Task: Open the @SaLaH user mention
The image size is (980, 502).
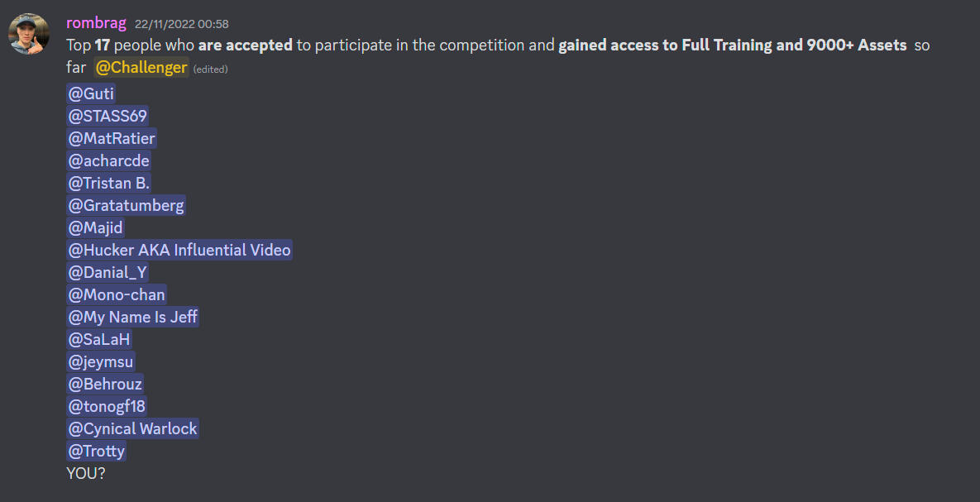Action: coord(99,339)
